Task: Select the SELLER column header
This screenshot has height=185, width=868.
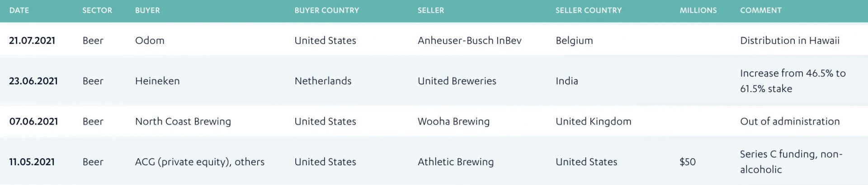Action: pyautogui.click(x=431, y=10)
